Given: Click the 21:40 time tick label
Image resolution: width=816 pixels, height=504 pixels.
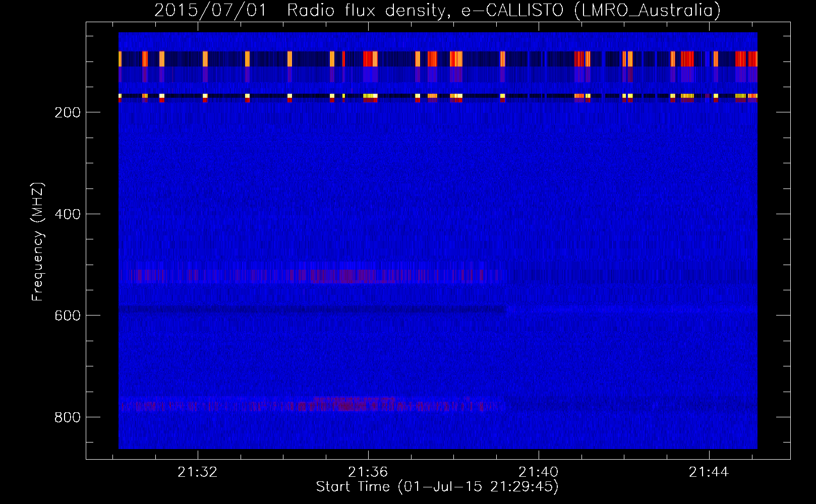Looking at the screenshot, I should 539,472.
